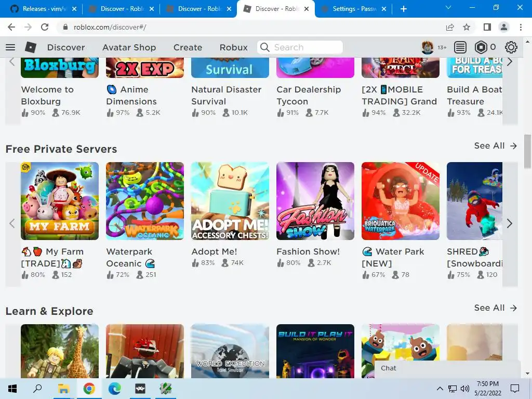Image resolution: width=532 pixels, height=399 pixels.
Task: Open Natural Disaster Survival title
Action: (227, 96)
